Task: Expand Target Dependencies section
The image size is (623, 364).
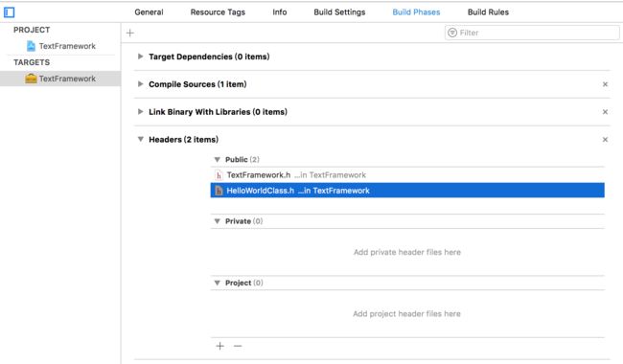Action: click(x=140, y=57)
